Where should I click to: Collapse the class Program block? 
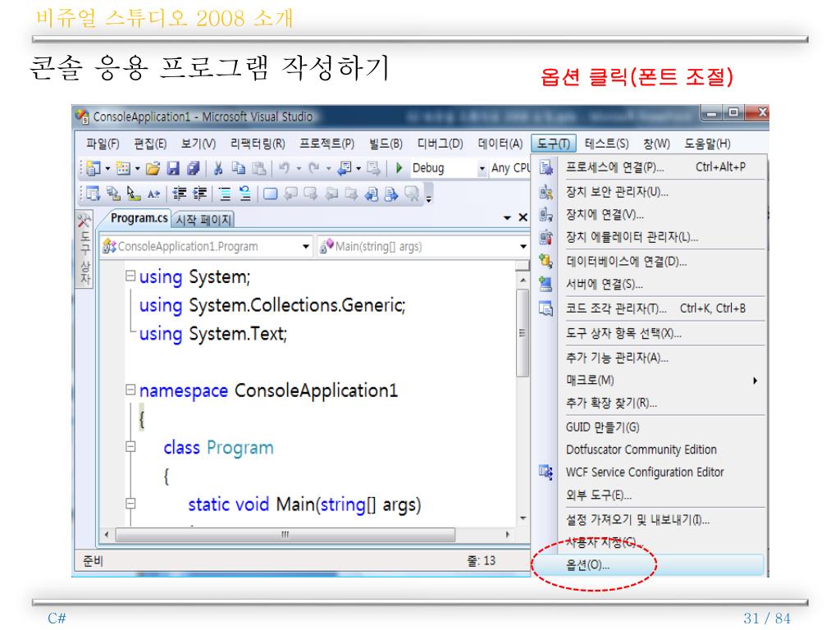pyautogui.click(x=130, y=446)
